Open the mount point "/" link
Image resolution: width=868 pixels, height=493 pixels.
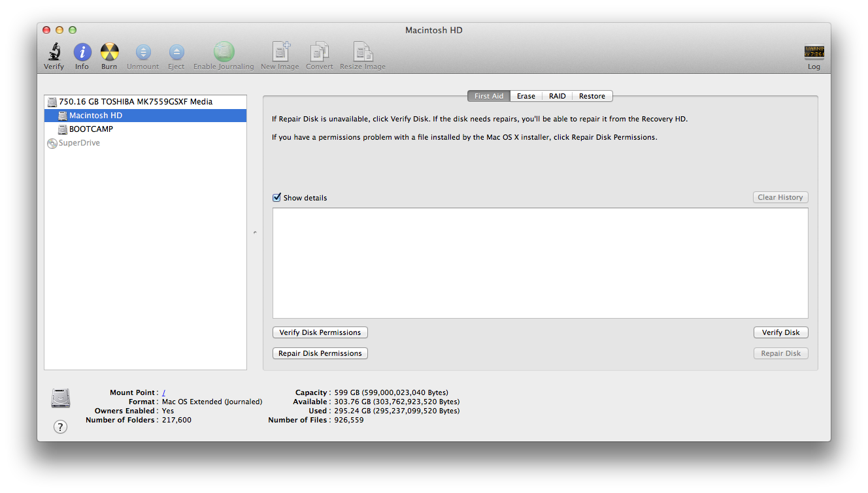click(x=163, y=392)
